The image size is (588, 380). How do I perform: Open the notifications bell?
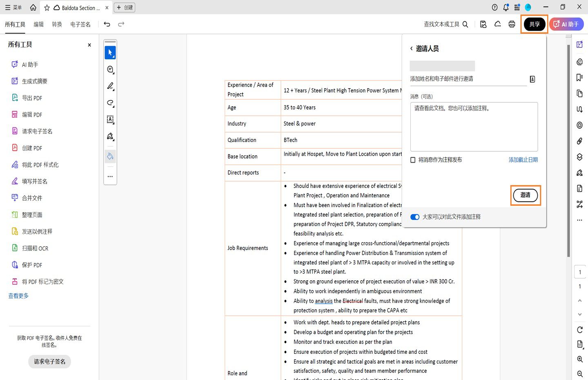(506, 7)
